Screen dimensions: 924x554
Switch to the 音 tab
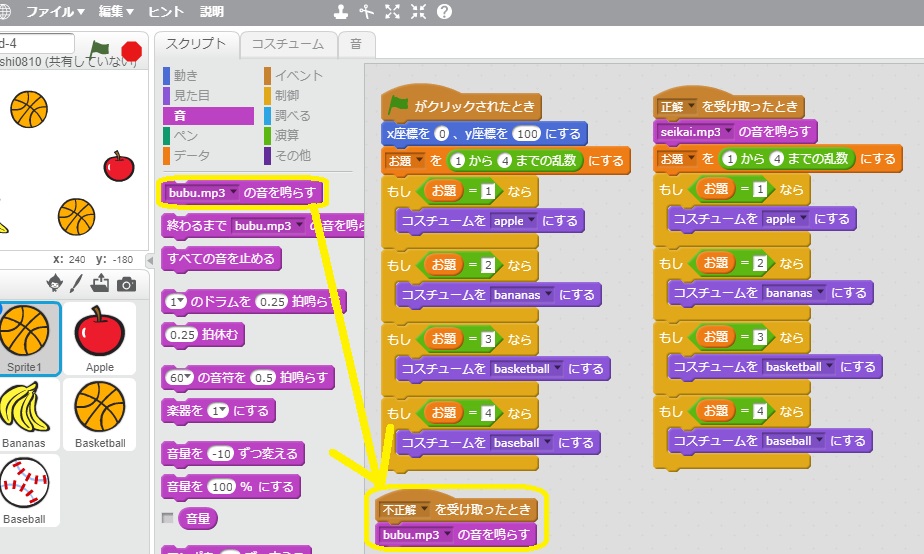click(356, 44)
